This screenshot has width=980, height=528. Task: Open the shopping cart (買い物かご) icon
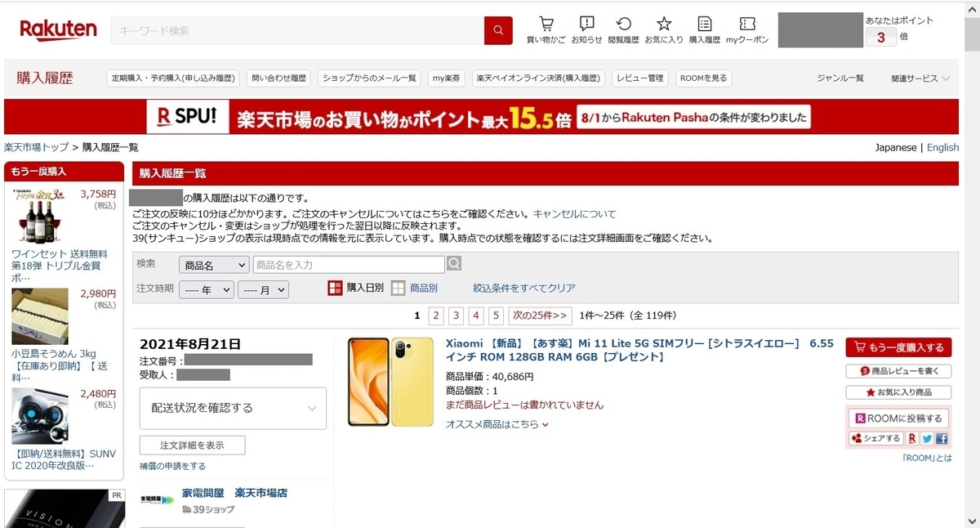pyautogui.click(x=546, y=30)
